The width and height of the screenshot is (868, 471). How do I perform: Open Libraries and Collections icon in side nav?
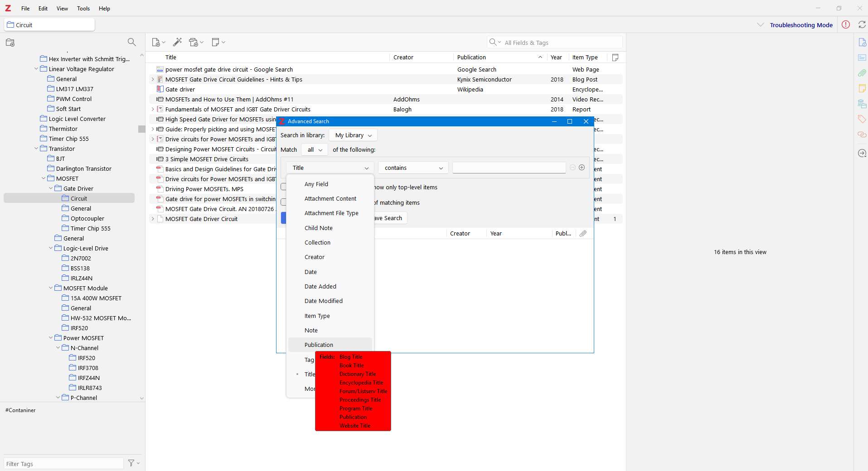862,104
